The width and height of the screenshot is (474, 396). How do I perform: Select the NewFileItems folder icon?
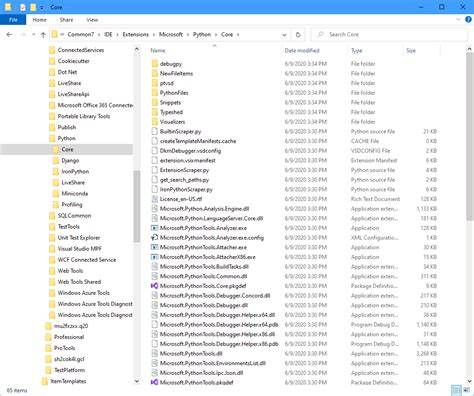(x=155, y=73)
